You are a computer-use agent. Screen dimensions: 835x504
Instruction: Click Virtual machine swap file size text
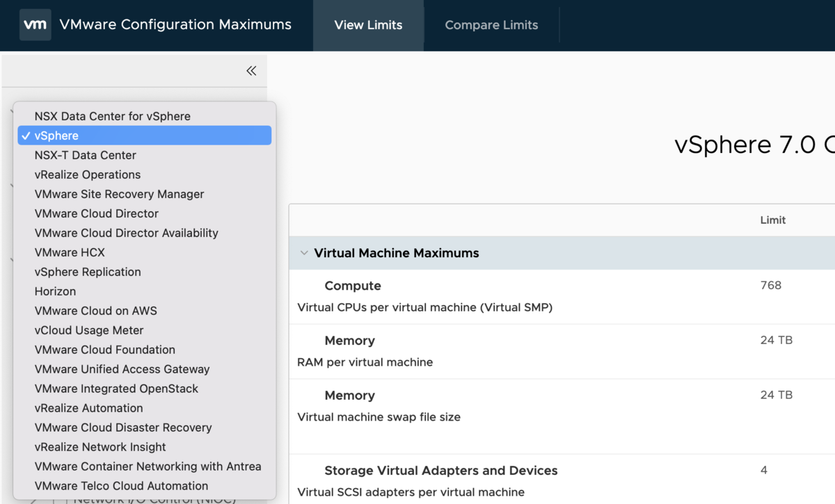click(379, 417)
